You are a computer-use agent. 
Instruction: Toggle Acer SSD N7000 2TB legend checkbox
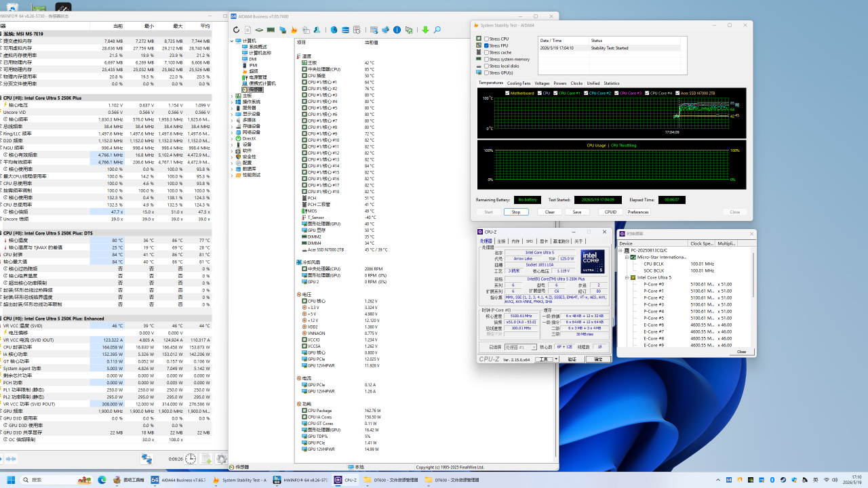[x=678, y=93]
